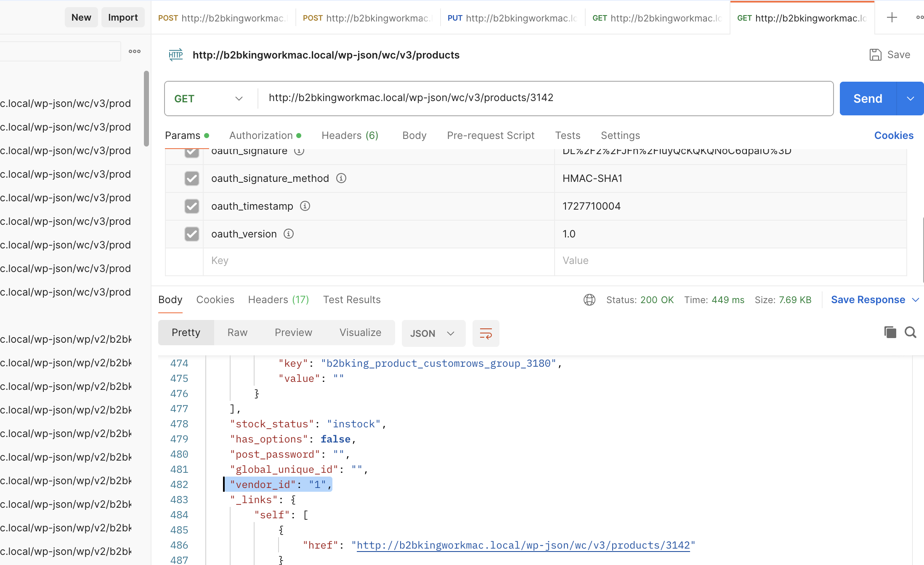Toggle line wrap icon in response viewer
This screenshot has height=565, width=924.
coord(486,333)
